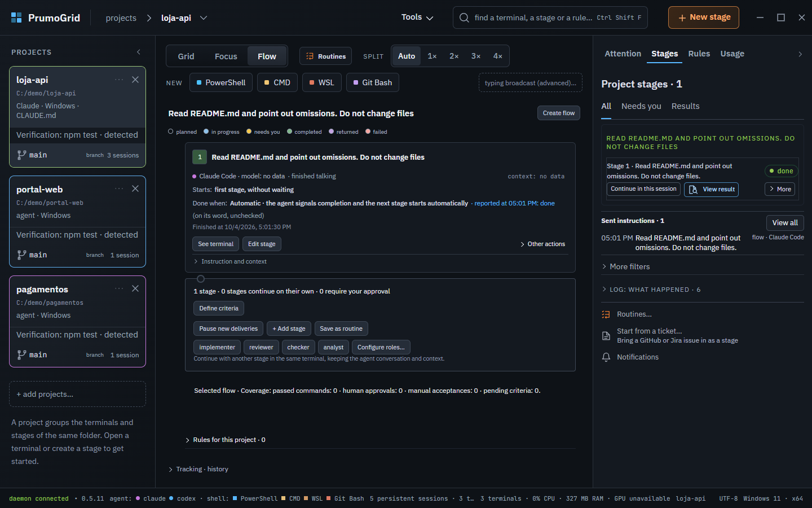Screen dimensions: 812x508
Task: Click the New stage button
Action: [704, 17]
